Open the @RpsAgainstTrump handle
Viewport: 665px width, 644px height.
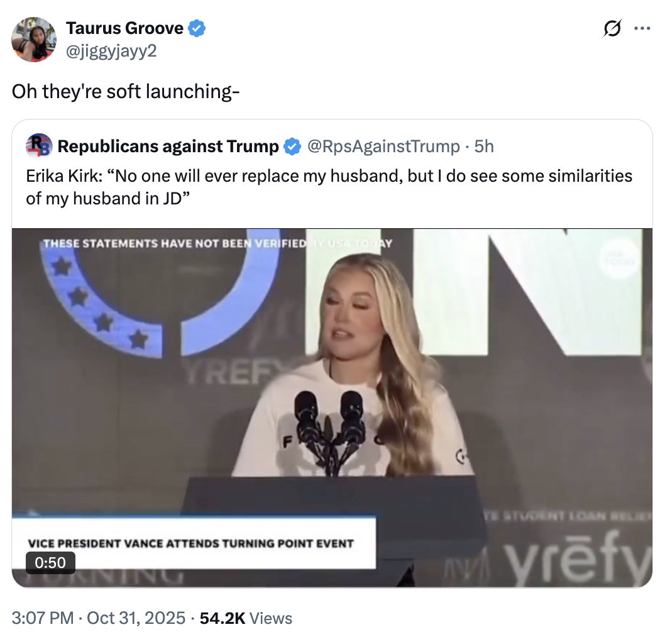(383, 147)
